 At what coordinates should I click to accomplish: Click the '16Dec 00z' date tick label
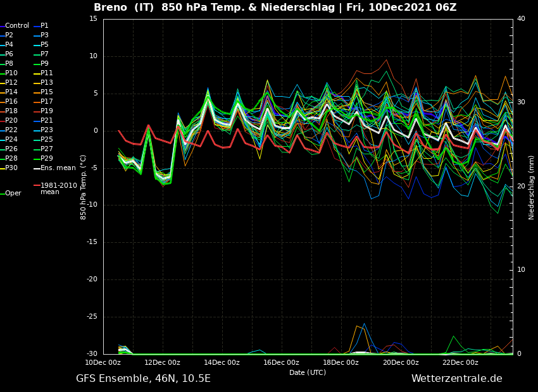tap(282, 362)
